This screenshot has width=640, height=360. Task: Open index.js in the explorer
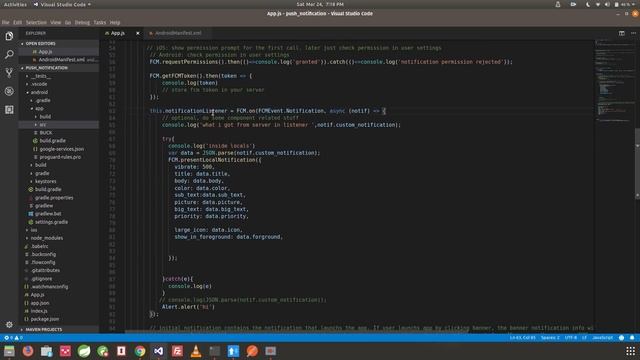pos(39,311)
